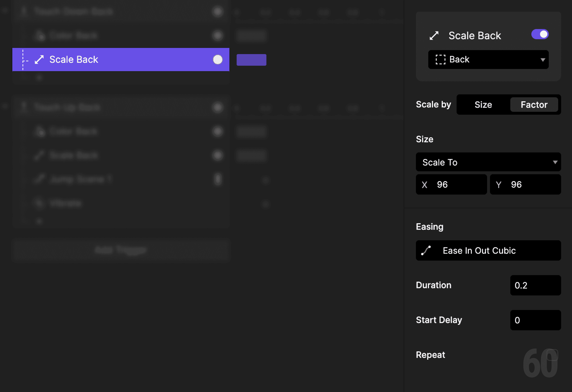
Task: Click the white dot on the Color Back row
Action: pos(218,35)
